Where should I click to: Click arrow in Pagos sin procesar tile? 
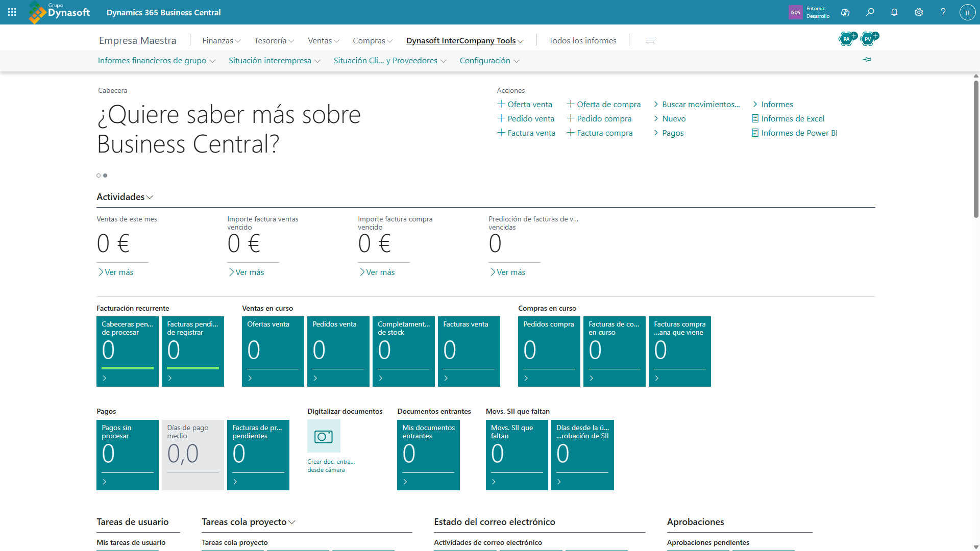105,482
